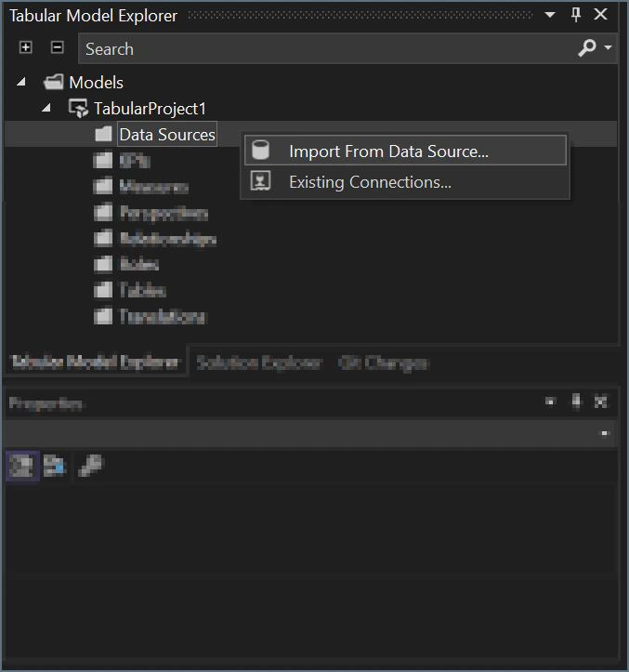Click the TabularProject1 project icon
The width and height of the screenshot is (629, 672).
coord(78,108)
